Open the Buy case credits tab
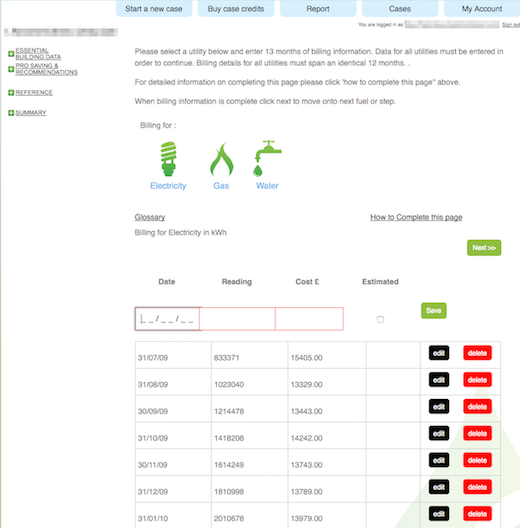Image resolution: width=520 pixels, height=528 pixels. point(236,8)
